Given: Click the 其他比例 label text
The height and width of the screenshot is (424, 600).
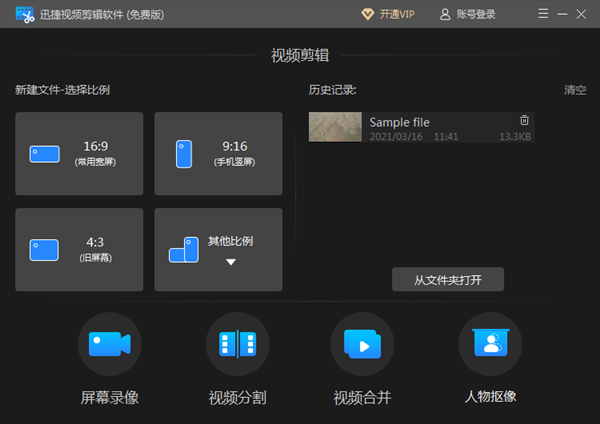Looking at the screenshot, I should click(230, 241).
